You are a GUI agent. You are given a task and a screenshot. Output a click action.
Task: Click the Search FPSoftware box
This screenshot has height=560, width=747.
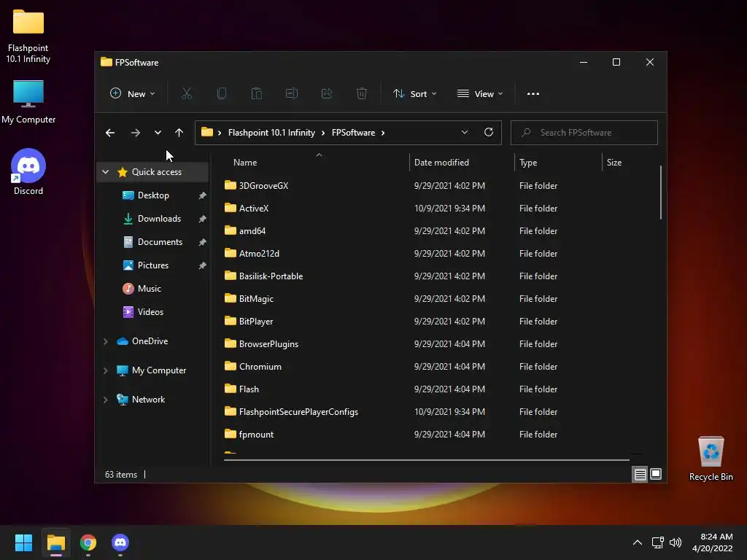pyautogui.click(x=584, y=133)
